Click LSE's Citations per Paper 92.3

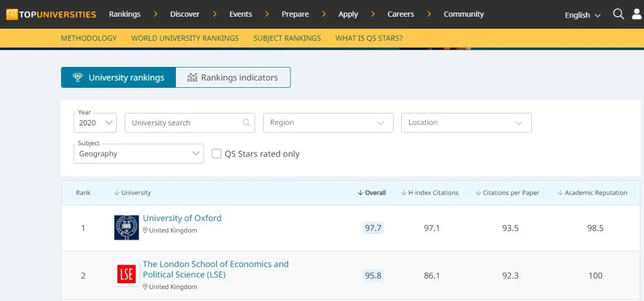[x=510, y=275]
